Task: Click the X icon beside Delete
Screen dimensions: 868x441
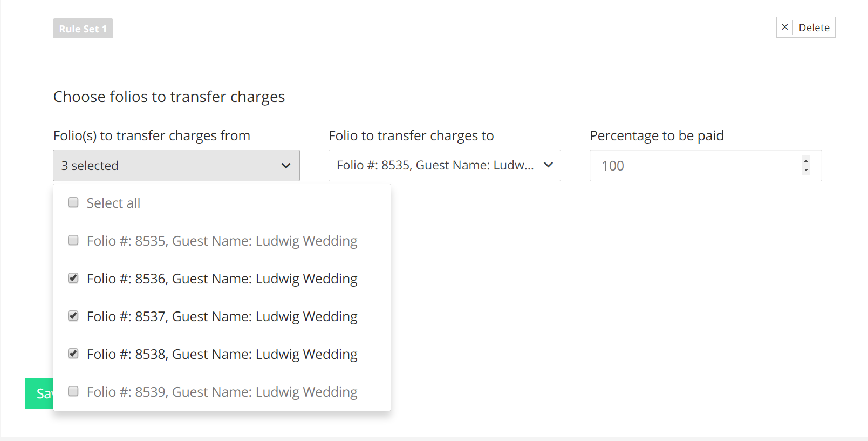Action: [784, 27]
